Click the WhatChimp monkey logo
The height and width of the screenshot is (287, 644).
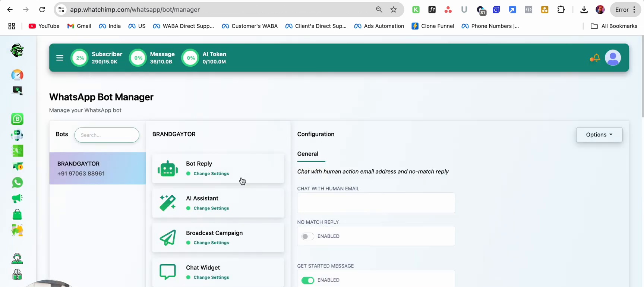tap(17, 50)
